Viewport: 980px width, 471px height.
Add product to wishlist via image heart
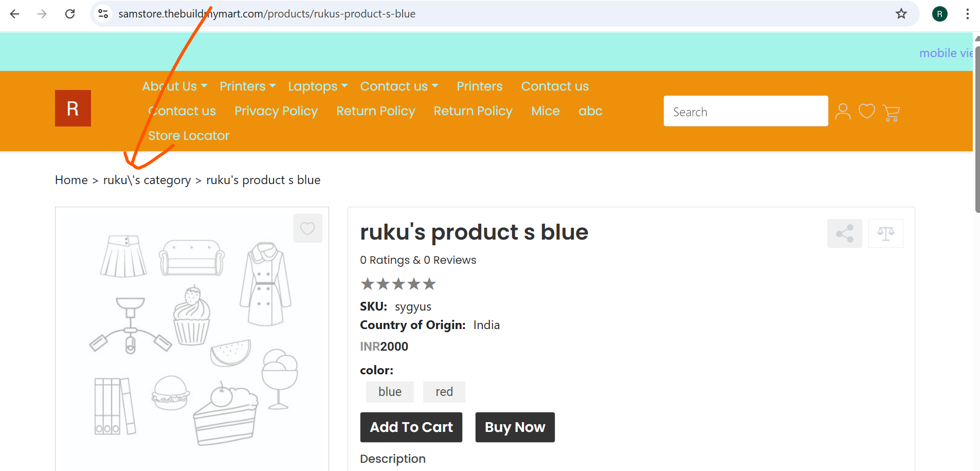308,228
